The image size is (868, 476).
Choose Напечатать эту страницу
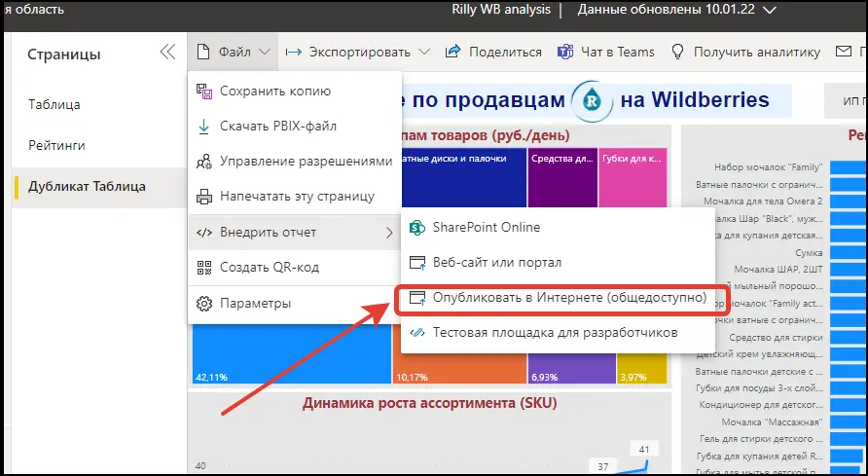(295, 197)
